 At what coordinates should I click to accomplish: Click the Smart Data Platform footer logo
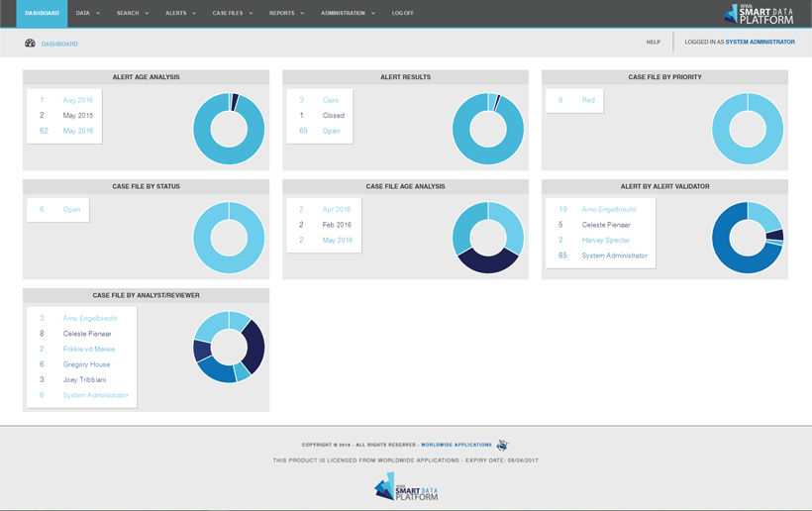[x=406, y=486]
